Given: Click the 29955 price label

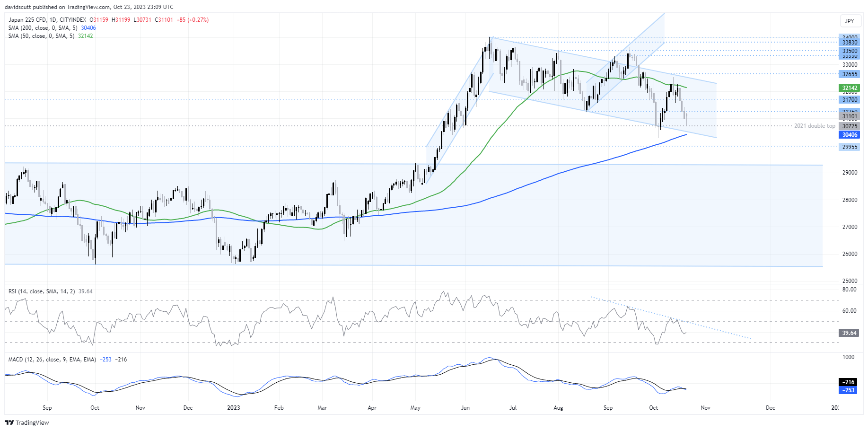Looking at the screenshot, I should click(850, 147).
